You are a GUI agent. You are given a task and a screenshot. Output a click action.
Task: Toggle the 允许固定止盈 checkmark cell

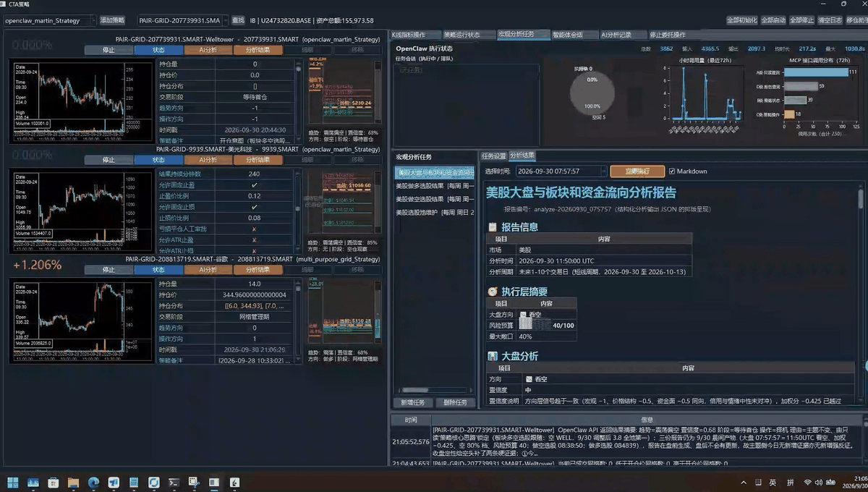[x=254, y=185]
